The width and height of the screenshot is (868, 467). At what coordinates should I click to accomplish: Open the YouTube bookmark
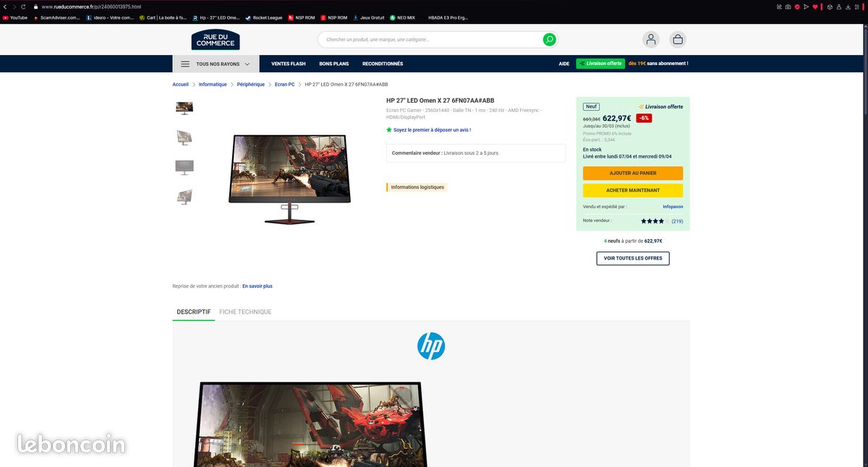pos(15,17)
